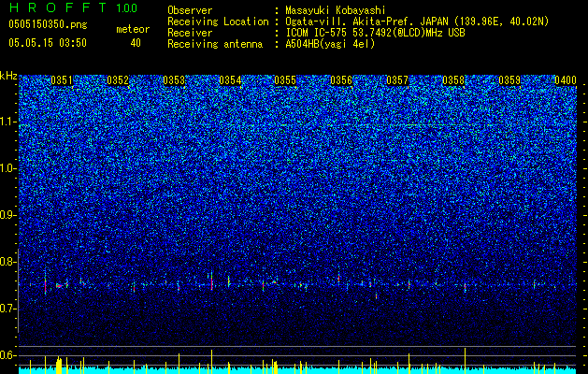Click the 0.8 kHz frequency label
This screenshot has width=588, height=374.
coord(8,262)
